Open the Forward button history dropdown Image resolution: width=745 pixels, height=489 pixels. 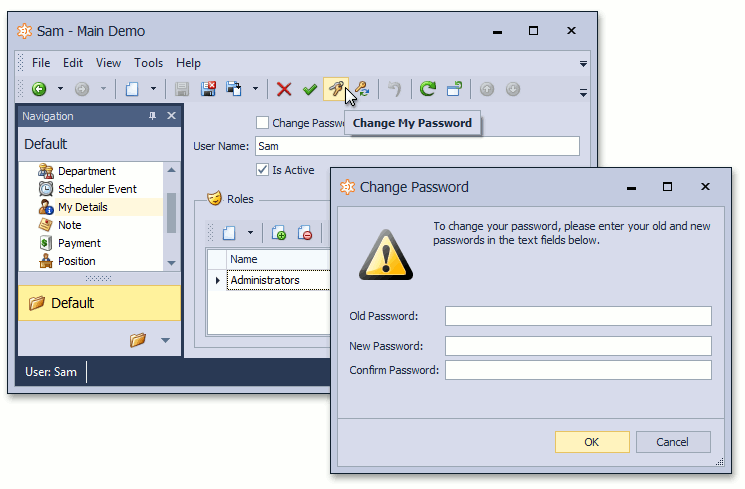click(x=103, y=89)
